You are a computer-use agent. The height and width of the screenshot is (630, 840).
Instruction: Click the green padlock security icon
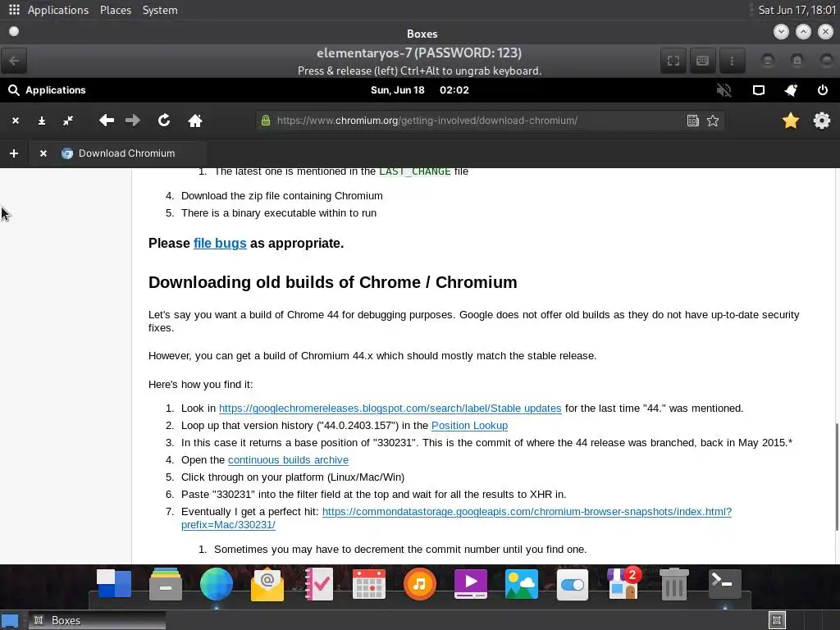(x=266, y=121)
